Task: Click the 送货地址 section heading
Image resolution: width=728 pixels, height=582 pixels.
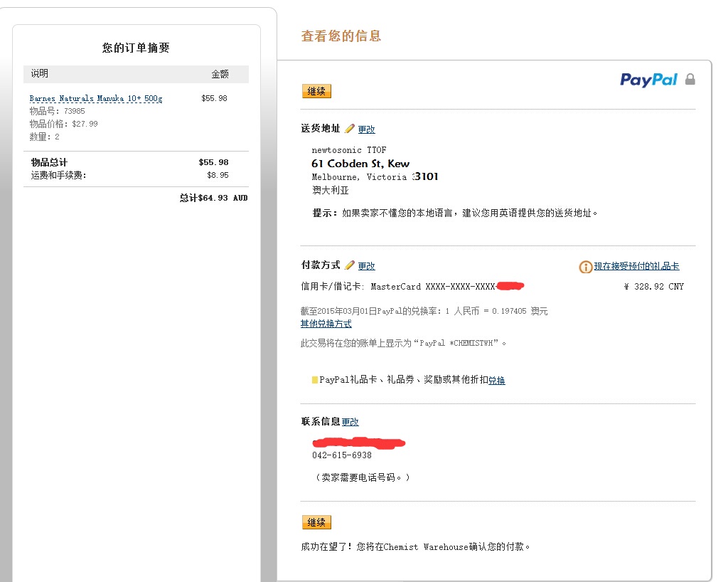Action: coord(321,129)
